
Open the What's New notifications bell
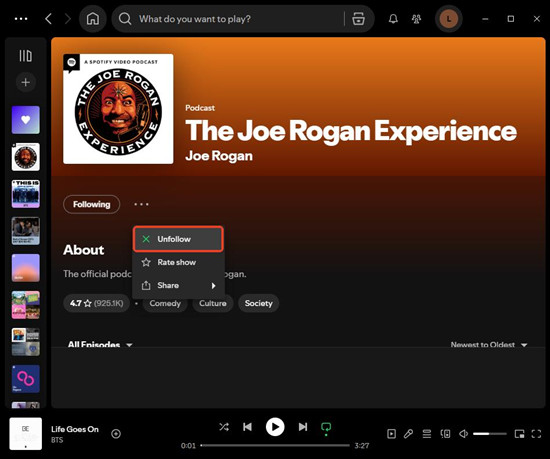click(393, 19)
